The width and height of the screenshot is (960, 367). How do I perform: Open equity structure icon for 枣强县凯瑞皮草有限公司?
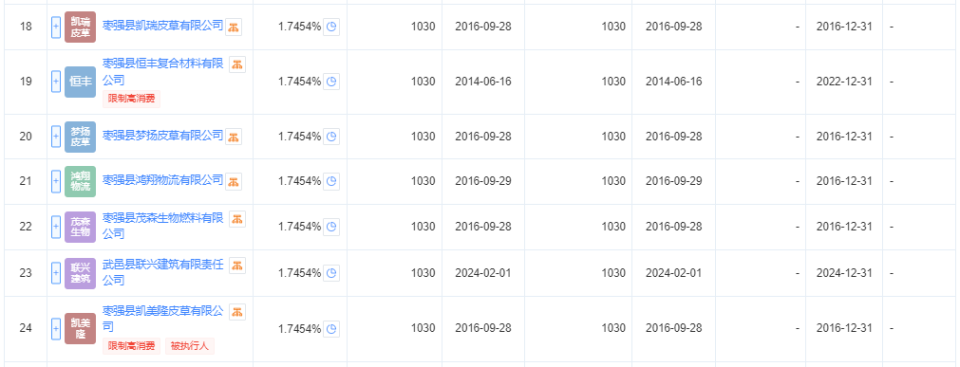[x=233, y=27]
